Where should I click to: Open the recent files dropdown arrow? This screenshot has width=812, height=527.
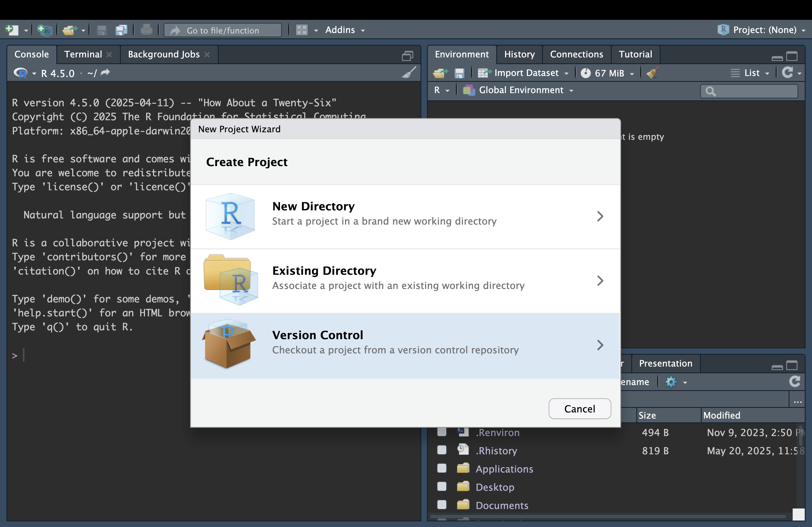click(x=83, y=31)
